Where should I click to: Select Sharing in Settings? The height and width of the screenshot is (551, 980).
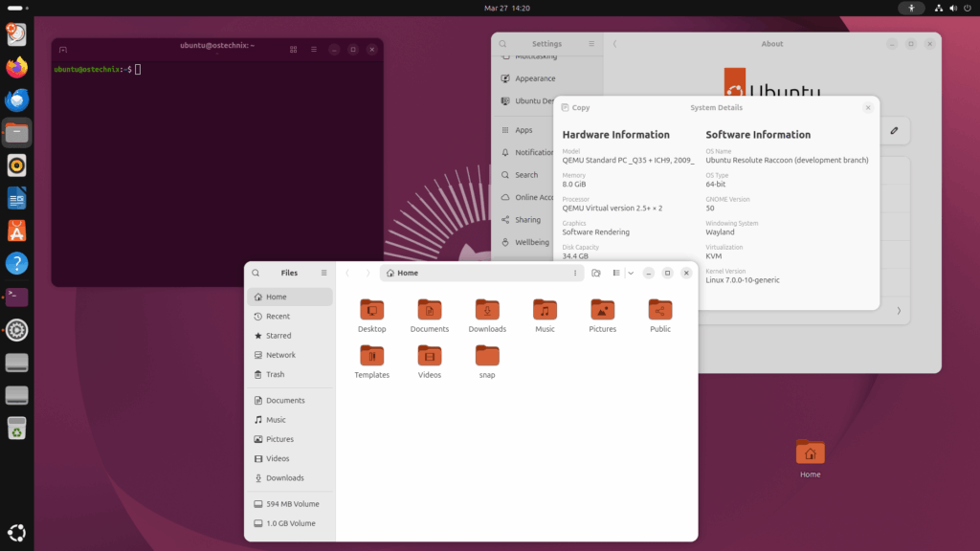525,220
